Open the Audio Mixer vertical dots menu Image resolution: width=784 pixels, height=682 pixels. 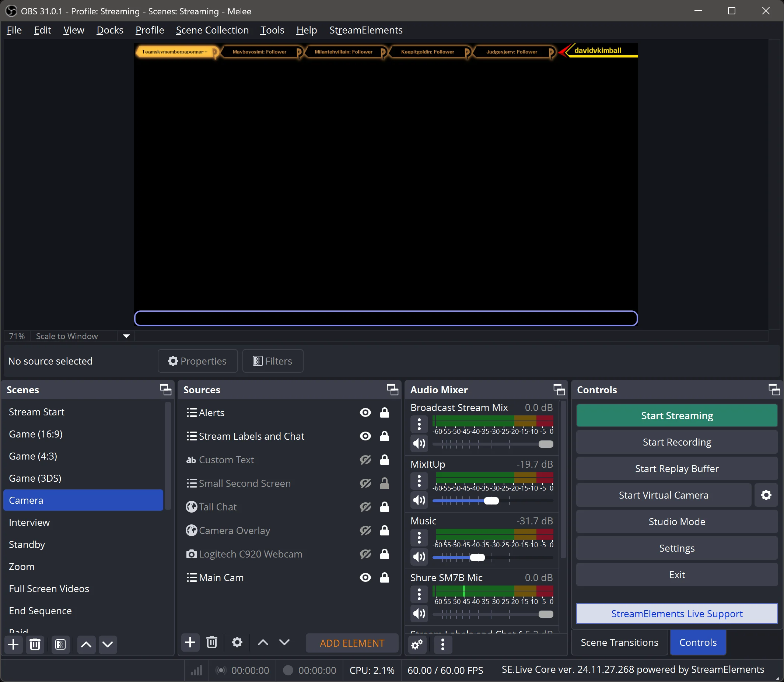tap(443, 645)
